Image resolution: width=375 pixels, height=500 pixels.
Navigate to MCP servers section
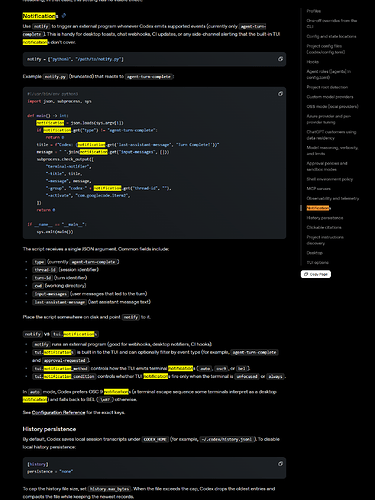point(319,189)
